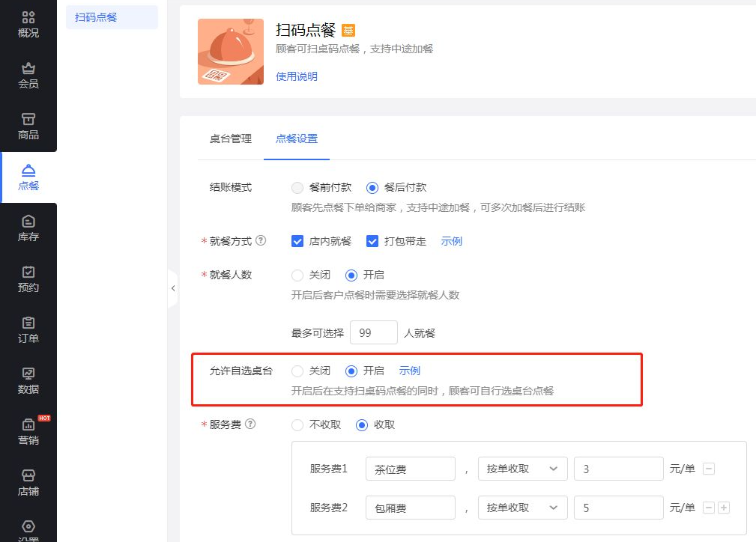Open 示例 link in 允许自选桌台 row

click(409, 371)
